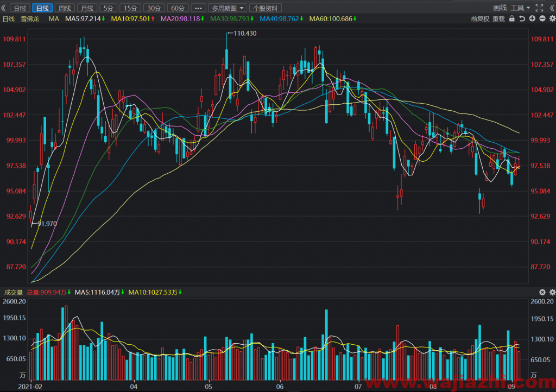Zoom out the chart with minus icon
The image size is (556, 392).
coord(542,18)
